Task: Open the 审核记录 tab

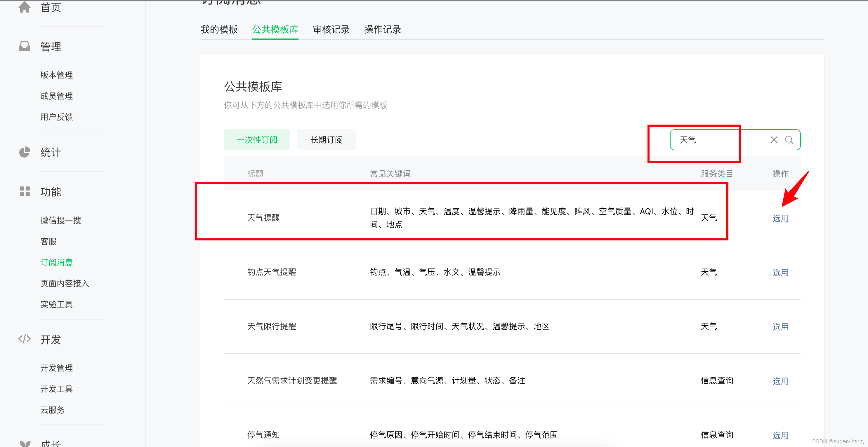Action: point(331,30)
